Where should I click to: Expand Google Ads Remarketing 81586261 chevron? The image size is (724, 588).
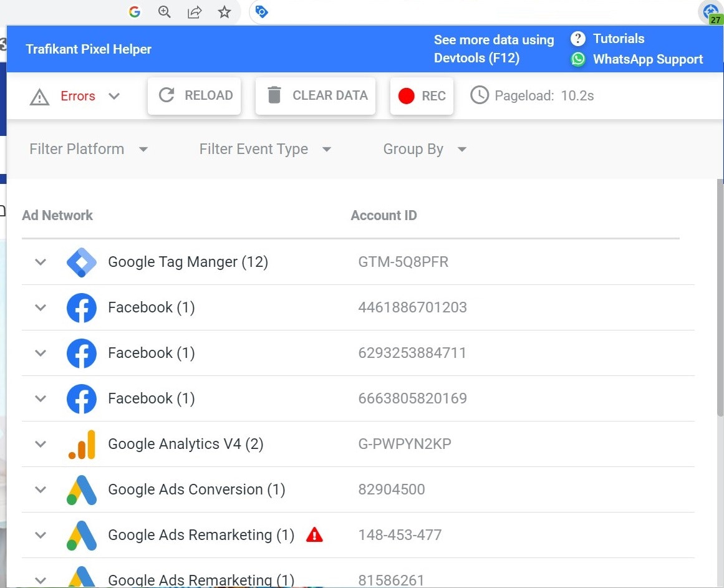click(x=41, y=580)
